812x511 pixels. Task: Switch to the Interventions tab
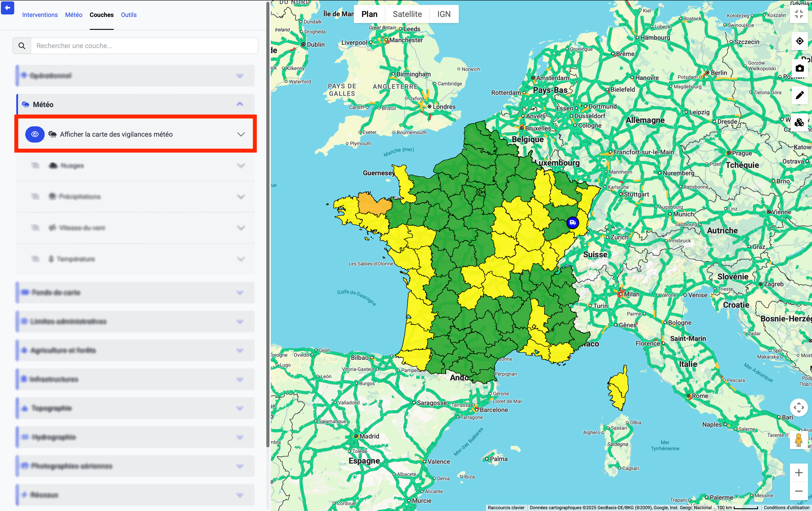click(40, 15)
